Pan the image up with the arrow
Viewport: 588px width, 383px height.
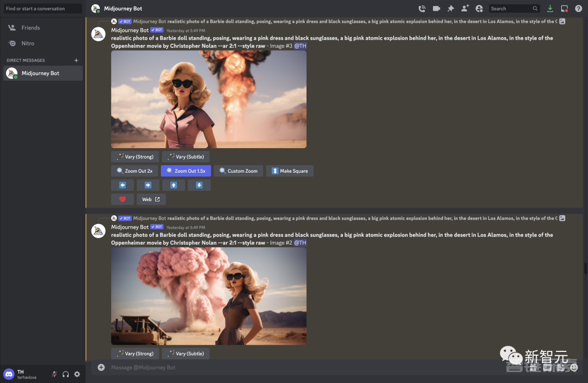tap(174, 185)
